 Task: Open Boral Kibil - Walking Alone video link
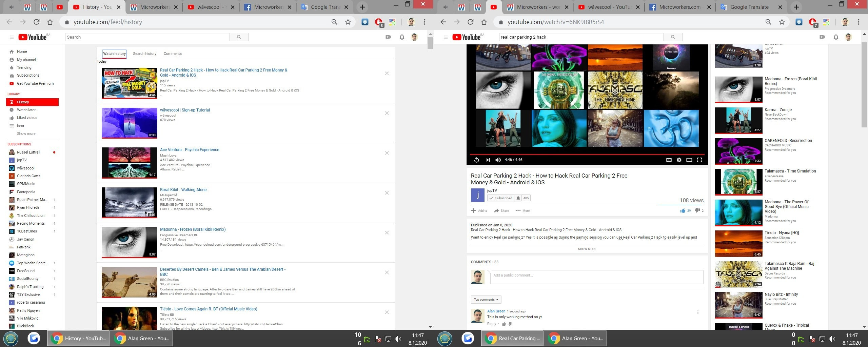[x=183, y=190]
